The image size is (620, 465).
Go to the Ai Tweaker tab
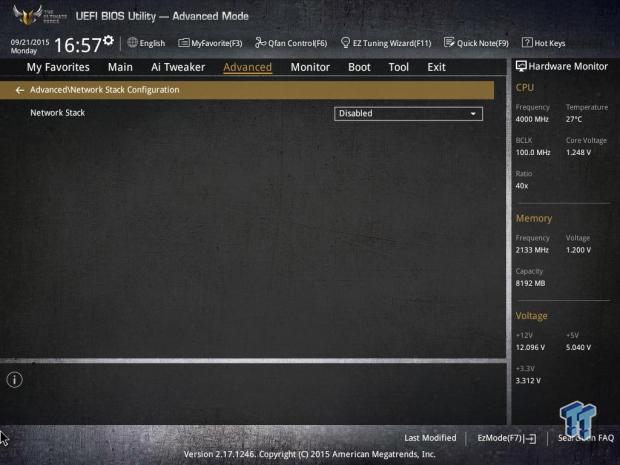click(178, 67)
